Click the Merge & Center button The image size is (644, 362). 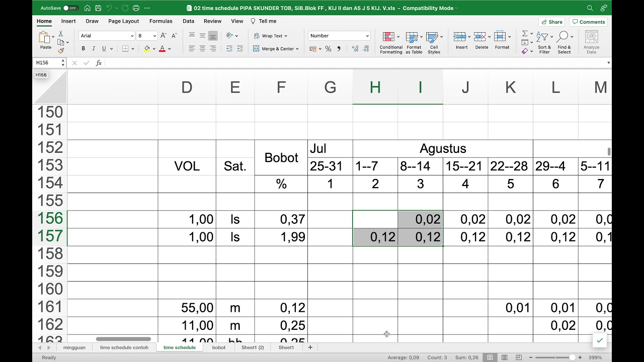[275, 49]
